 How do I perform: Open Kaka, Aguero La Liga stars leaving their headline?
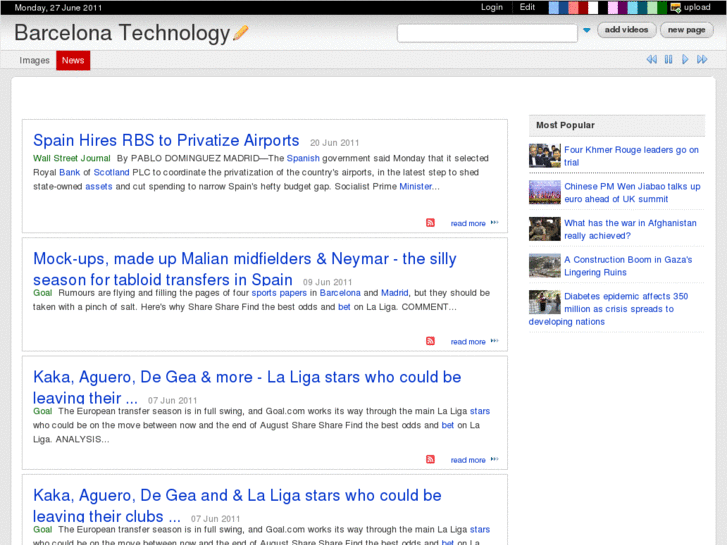click(x=247, y=387)
